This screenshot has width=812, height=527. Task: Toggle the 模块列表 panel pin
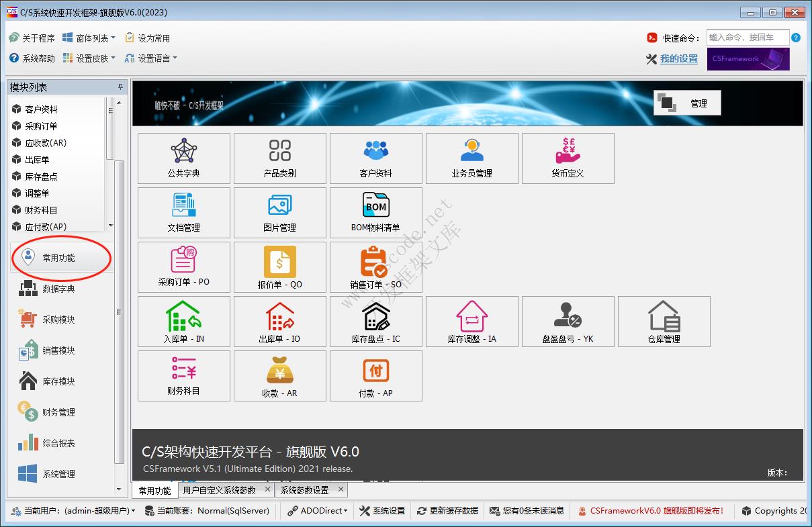[x=121, y=87]
